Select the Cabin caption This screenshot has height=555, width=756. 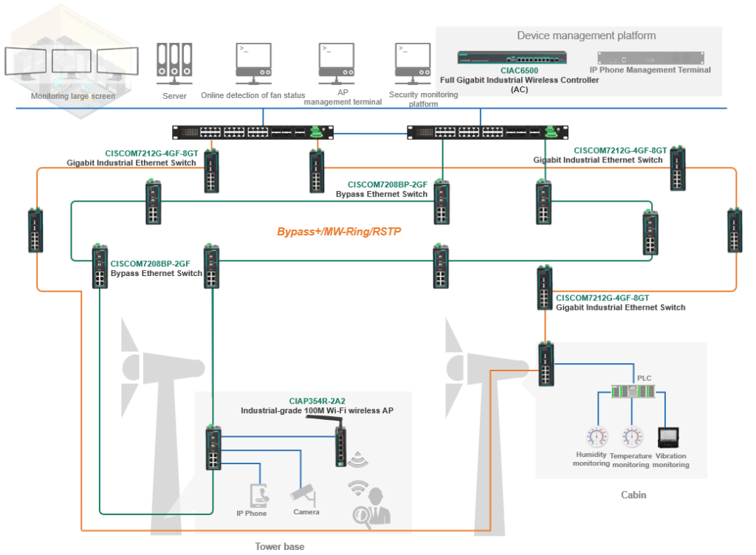click(633, 495)
